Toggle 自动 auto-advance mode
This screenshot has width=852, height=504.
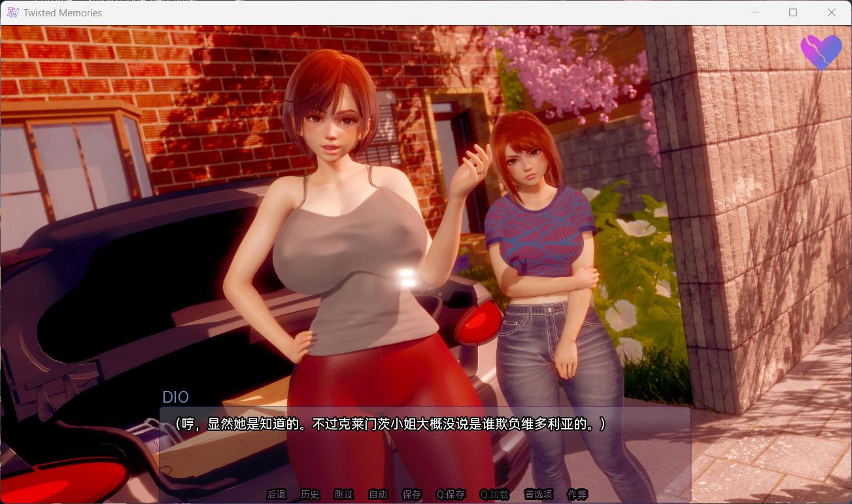point(377,495)
